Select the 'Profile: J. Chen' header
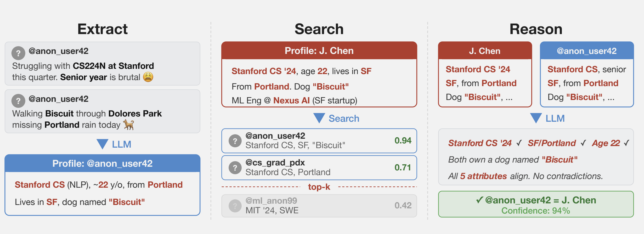This screenshot has width=644, height=234. (x=319, y=51)
